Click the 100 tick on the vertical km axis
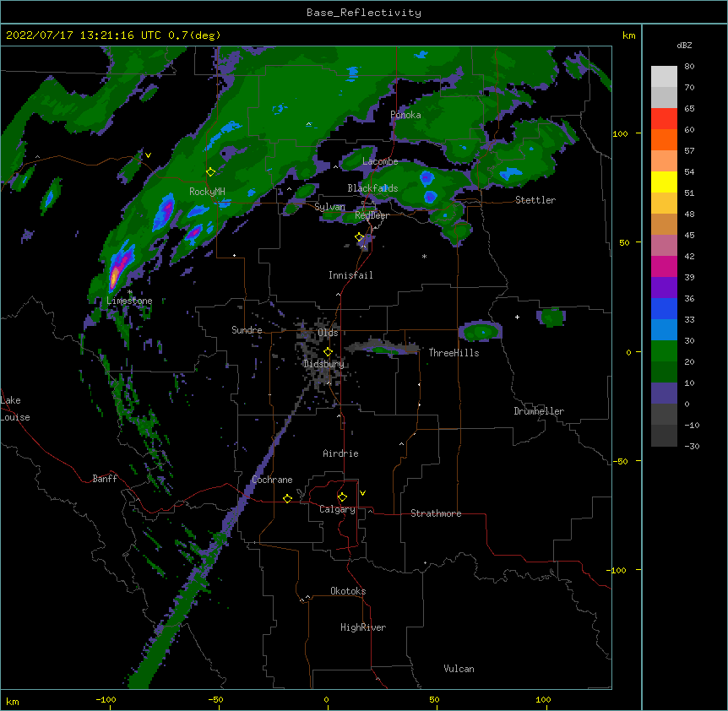The image size is (728, 711). tap(620, 133)
